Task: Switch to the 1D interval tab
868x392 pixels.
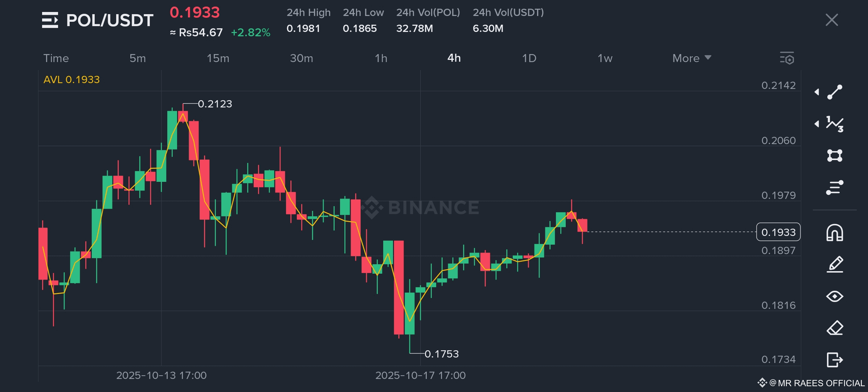Action: (529, 58)
